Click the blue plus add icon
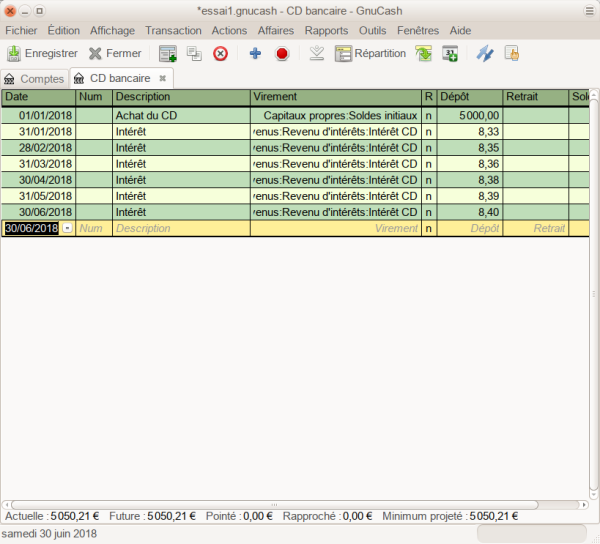The width and height of the screenshot is (600, 544). [255, 53]
